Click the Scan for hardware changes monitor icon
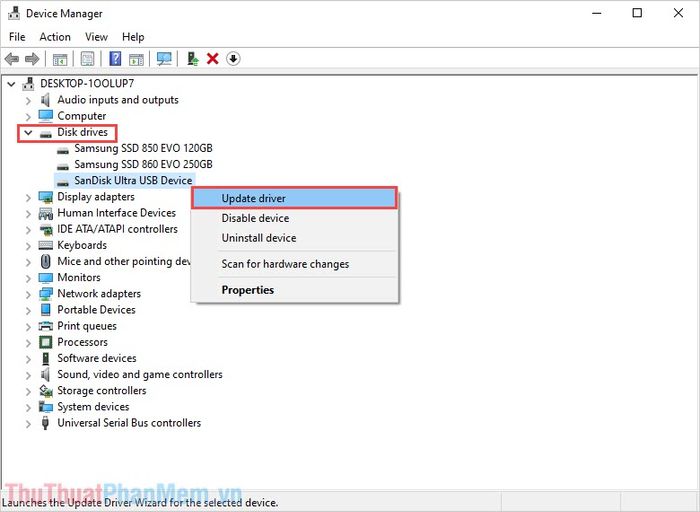 click(165, 59)
